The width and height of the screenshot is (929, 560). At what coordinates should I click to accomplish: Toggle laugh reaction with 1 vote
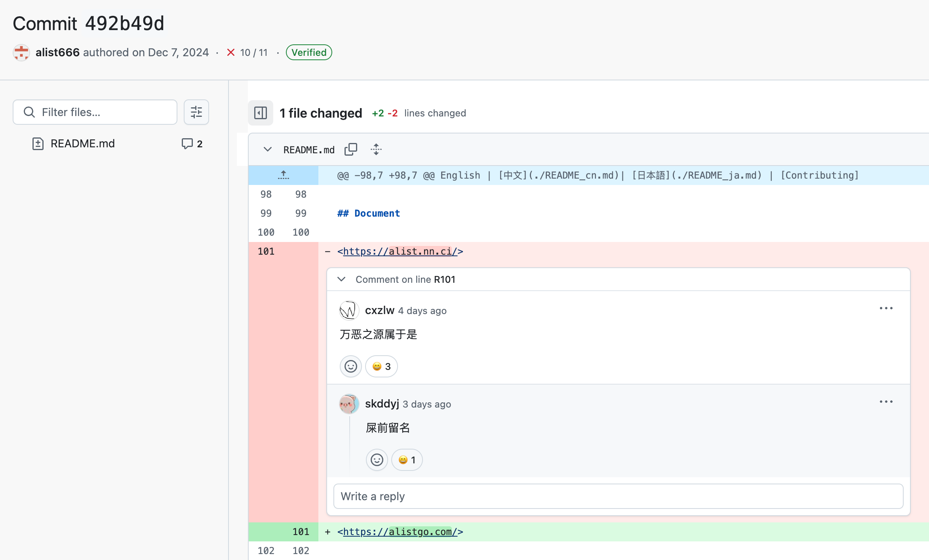407,460
